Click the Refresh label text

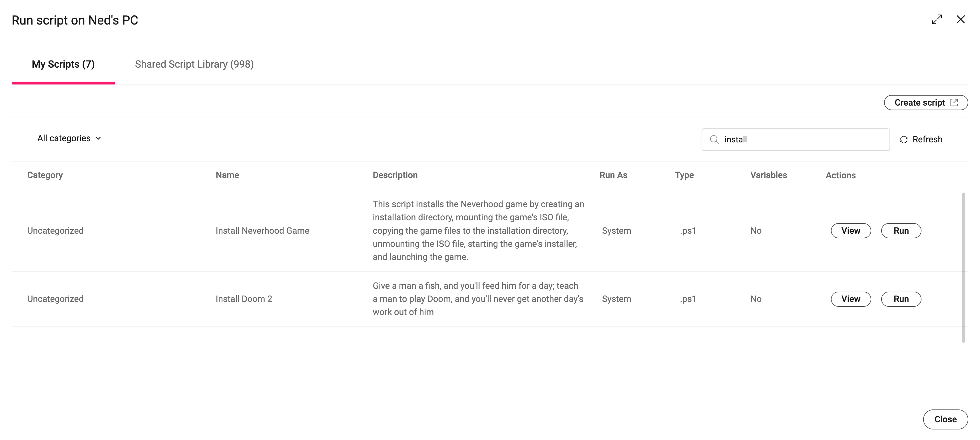point(927,140)
